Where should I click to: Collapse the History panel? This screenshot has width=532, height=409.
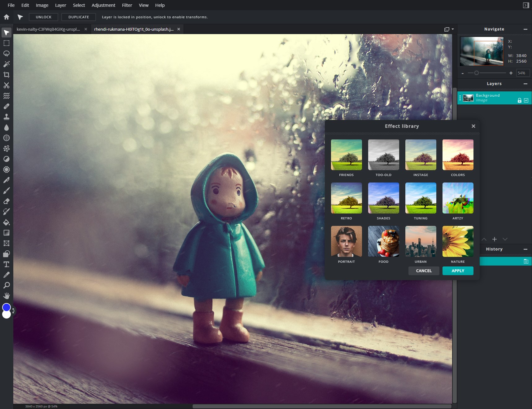pos(525,249)
